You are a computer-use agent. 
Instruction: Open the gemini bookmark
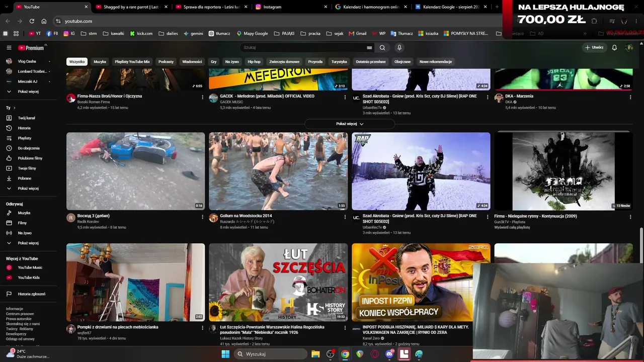pyautogui.click(x=194, y=34)
